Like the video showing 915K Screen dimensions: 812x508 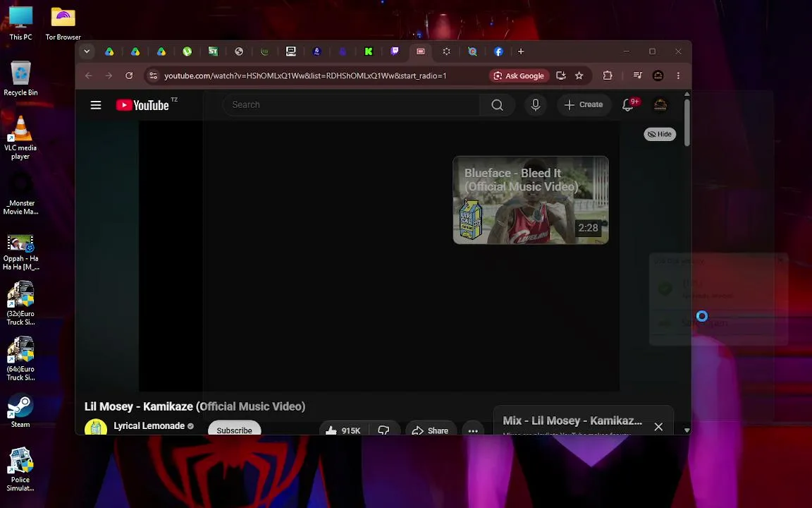click(343, 430)
